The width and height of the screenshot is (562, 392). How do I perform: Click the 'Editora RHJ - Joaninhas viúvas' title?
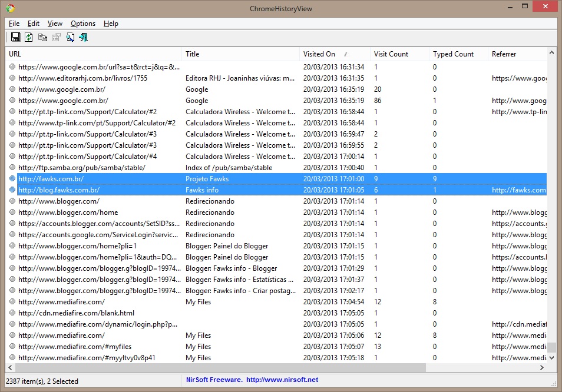pos(240,78)
